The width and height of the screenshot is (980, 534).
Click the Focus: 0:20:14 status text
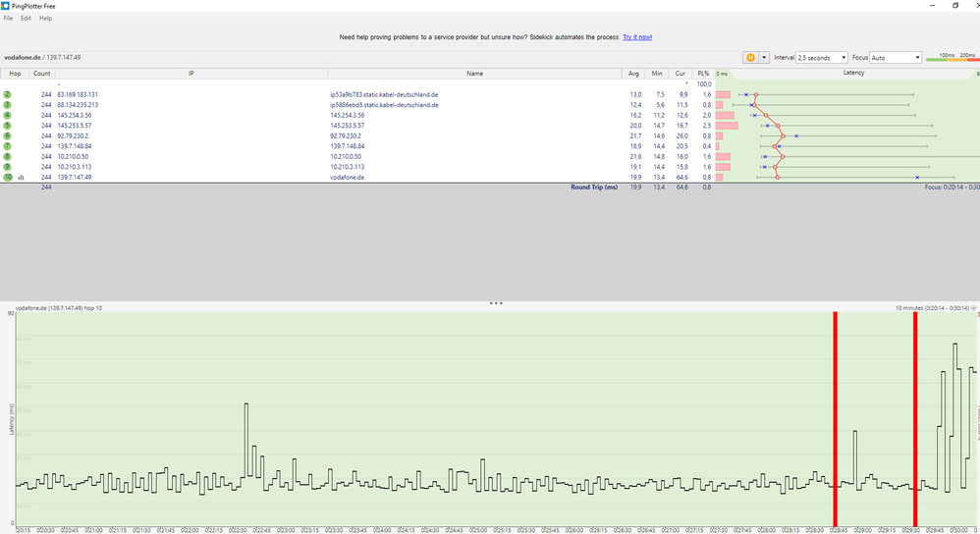tap(952, 187)
